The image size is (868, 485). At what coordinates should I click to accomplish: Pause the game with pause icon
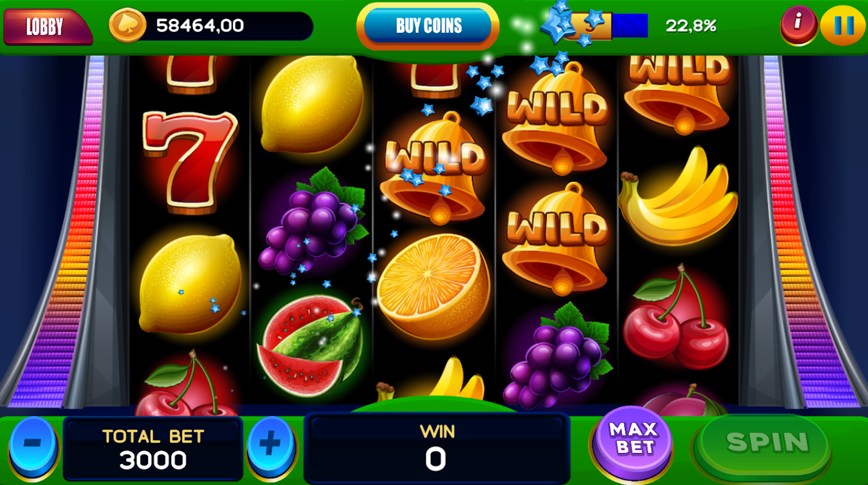pos(843,24)
